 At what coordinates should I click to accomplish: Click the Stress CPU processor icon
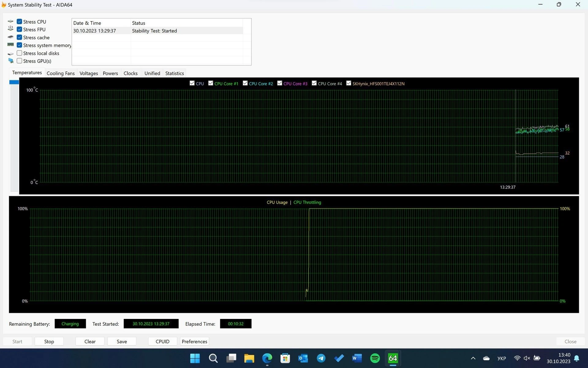11,21
